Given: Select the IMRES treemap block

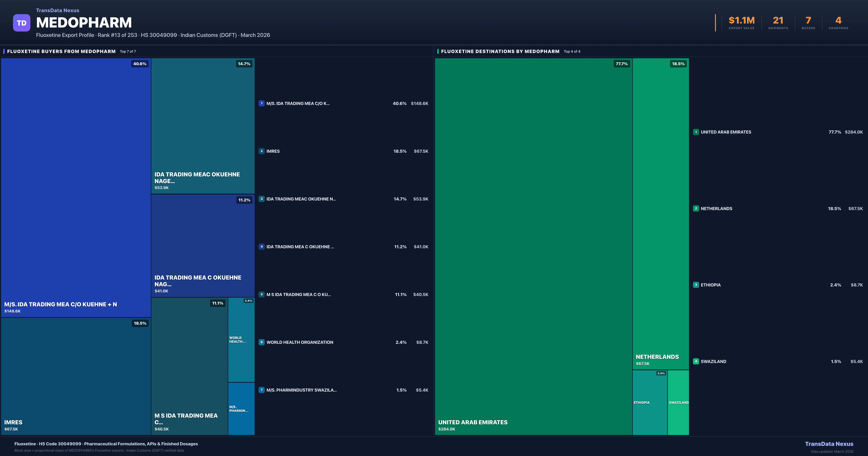Looking at the screenshot, I should (76, 376).
